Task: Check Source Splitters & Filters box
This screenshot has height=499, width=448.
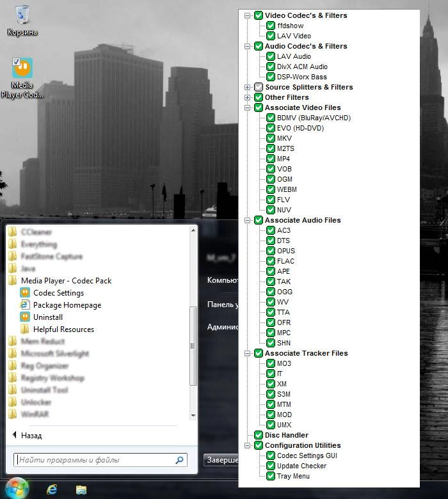Action: (x=259, y=87)
